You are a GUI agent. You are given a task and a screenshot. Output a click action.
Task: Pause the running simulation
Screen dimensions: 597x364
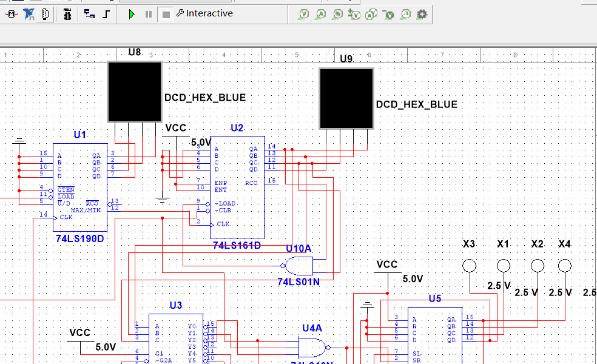[x=149, y=13]
